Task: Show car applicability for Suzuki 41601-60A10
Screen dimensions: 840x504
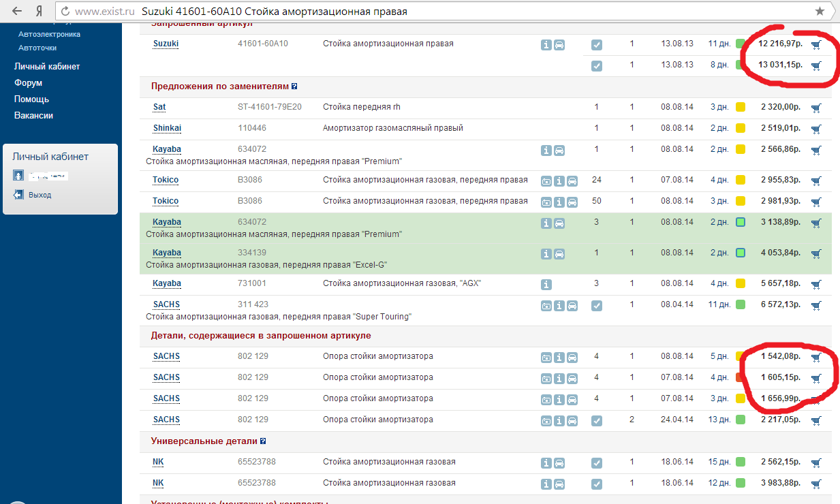Action: click(559, 45)
